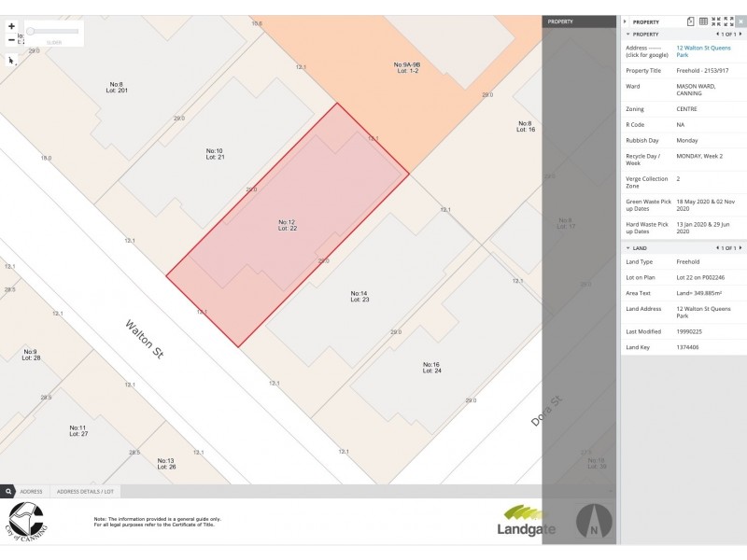Click the search magnifier icon at bottom left
747x560 pixels.
point(7,491)
